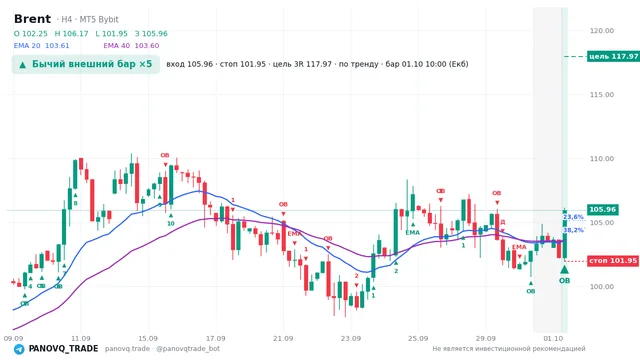Click the 120.00 price axis label
640x360 pixels.
(602, 31)
